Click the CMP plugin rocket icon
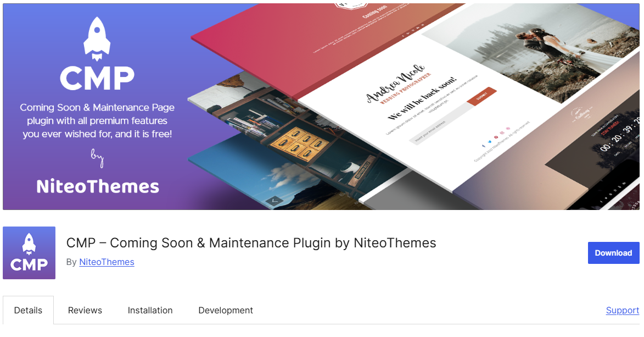Screen dimensions: 644x337 point(29,253)
